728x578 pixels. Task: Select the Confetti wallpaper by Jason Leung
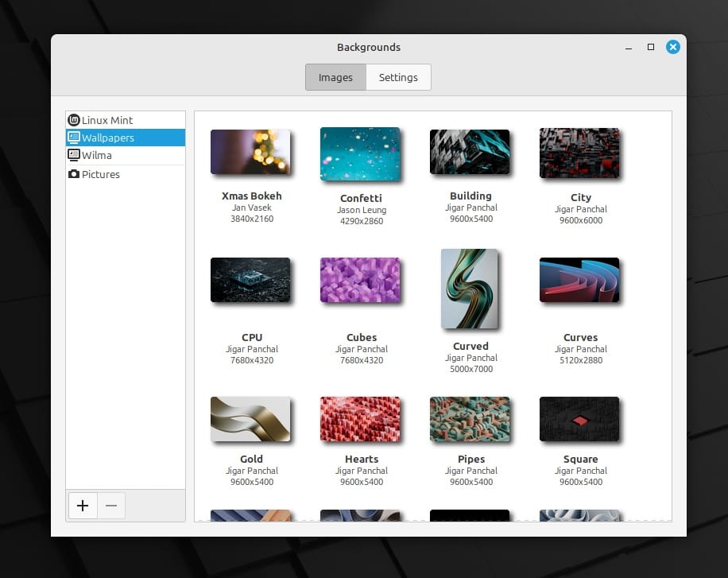[361, 154]
